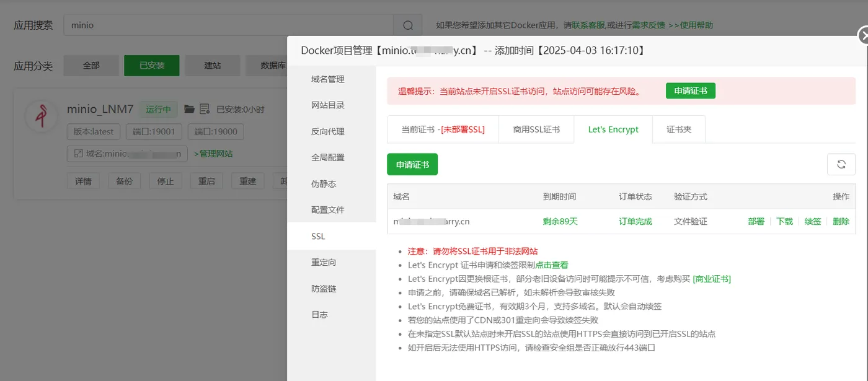This screenshot has width=868, height=381.
Task: Click the 运行中 status badge
Action: coord(158,109)
